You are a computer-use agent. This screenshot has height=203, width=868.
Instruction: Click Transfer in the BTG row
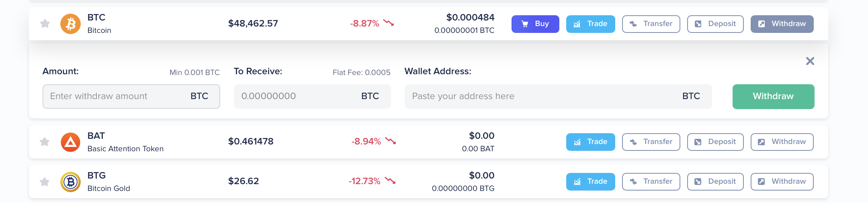[x=651, y=182]
